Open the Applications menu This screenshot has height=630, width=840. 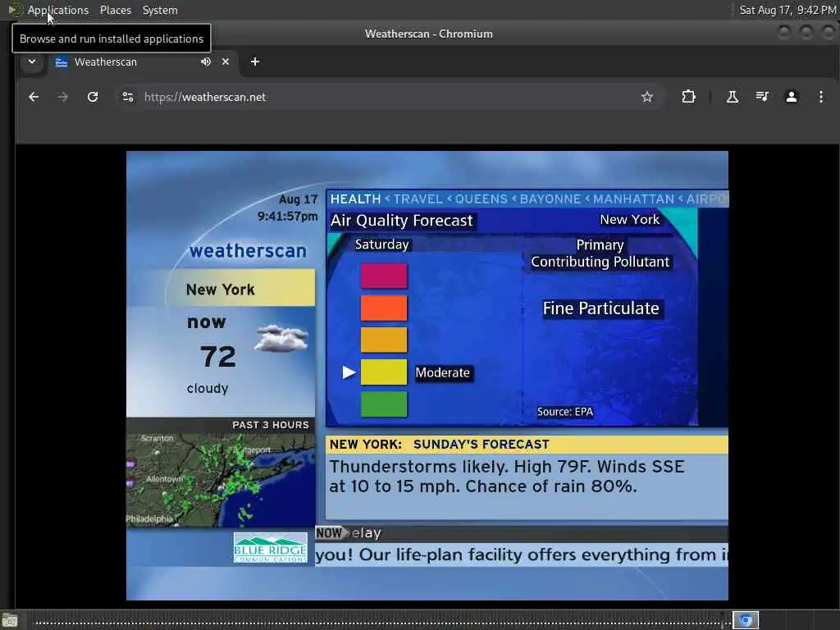[x=58, y=10]
